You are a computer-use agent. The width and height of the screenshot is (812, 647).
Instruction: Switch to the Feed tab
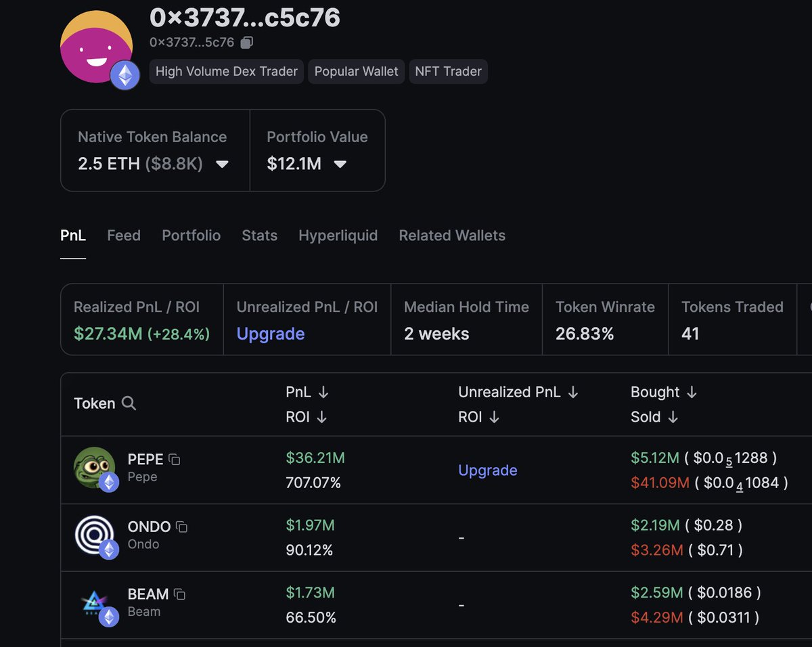[124, 236]
